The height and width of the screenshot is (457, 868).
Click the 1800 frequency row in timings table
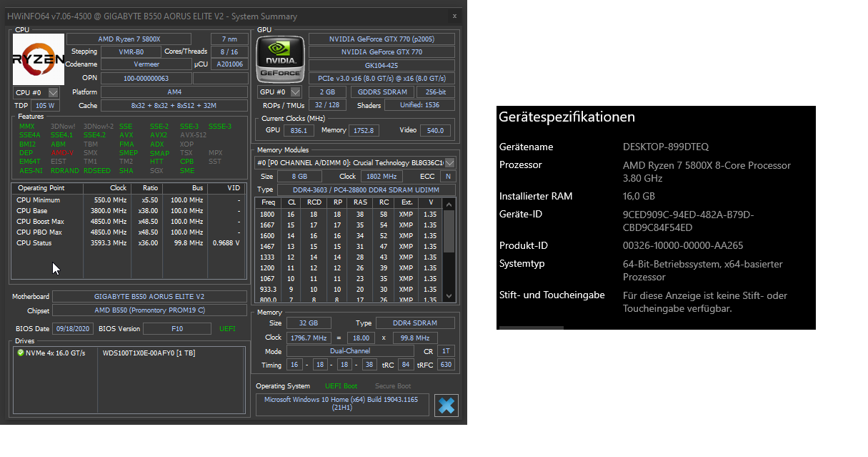coord(349,214)
